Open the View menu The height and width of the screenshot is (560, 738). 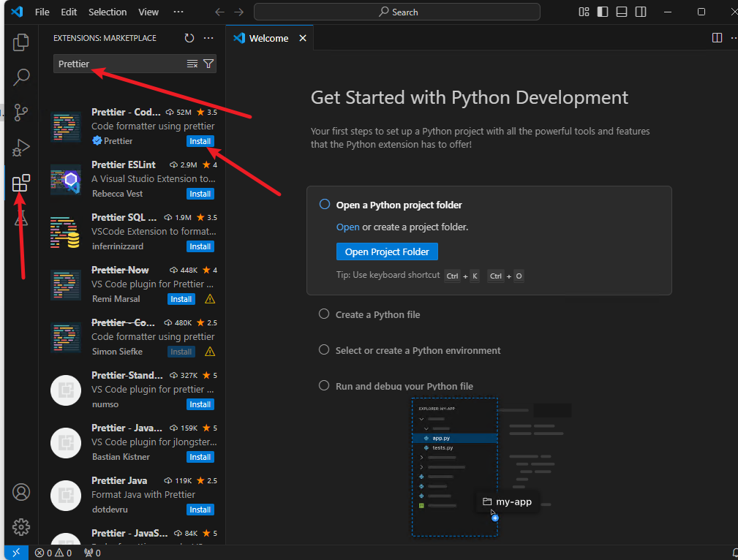coord(148,12)
